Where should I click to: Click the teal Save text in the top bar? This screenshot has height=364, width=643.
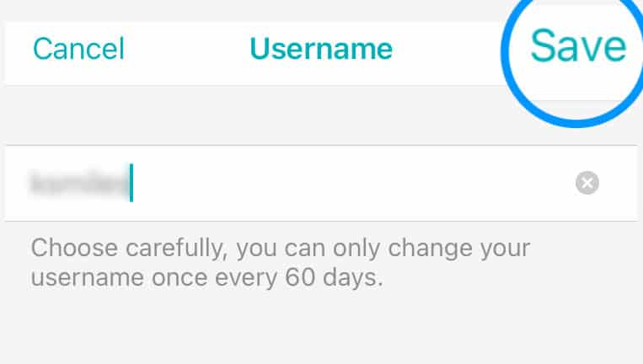tap(578, 46)
